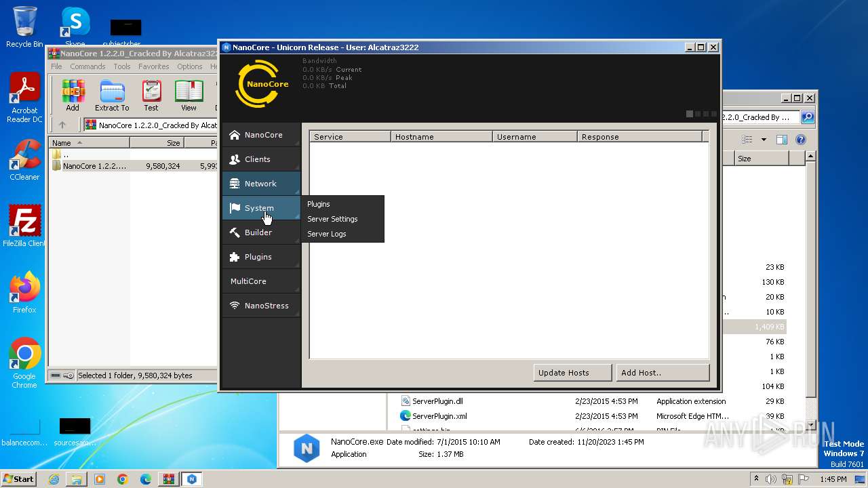Open the Acrobat Reader DC desktop icon
This screenshot has height=488, width=868.
click(x=24, y=98)
